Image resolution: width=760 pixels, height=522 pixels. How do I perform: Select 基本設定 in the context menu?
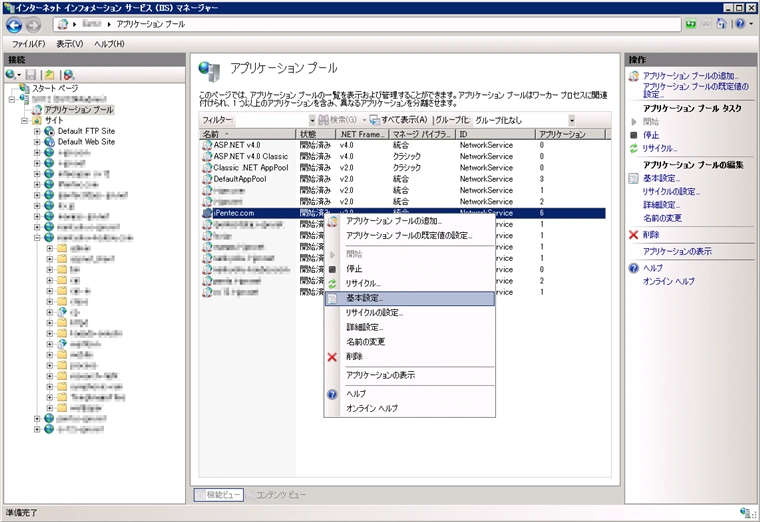365,298
